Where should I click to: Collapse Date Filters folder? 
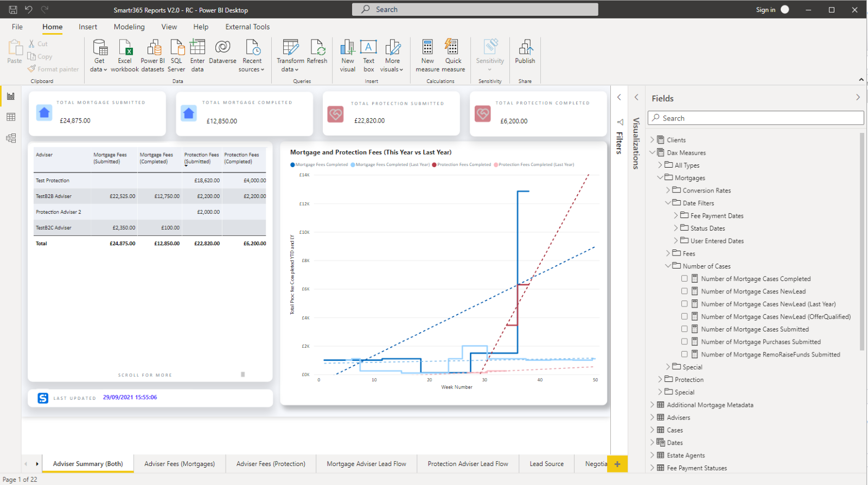[x=668, y=203]
